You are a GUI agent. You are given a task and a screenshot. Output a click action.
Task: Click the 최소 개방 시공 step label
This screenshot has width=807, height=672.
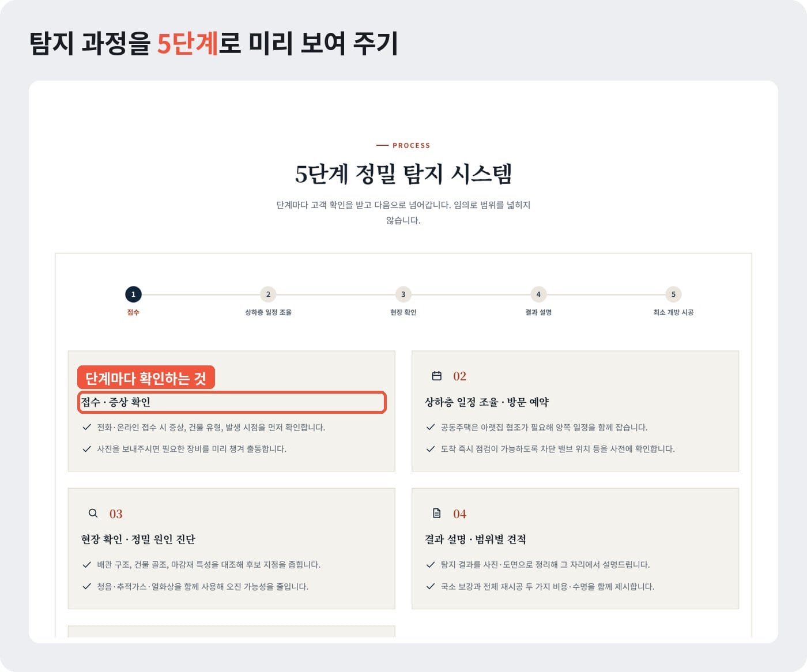coord(673,312)
